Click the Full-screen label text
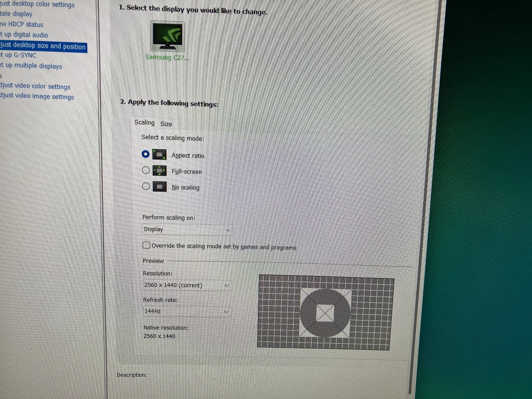 pos(187,171)
